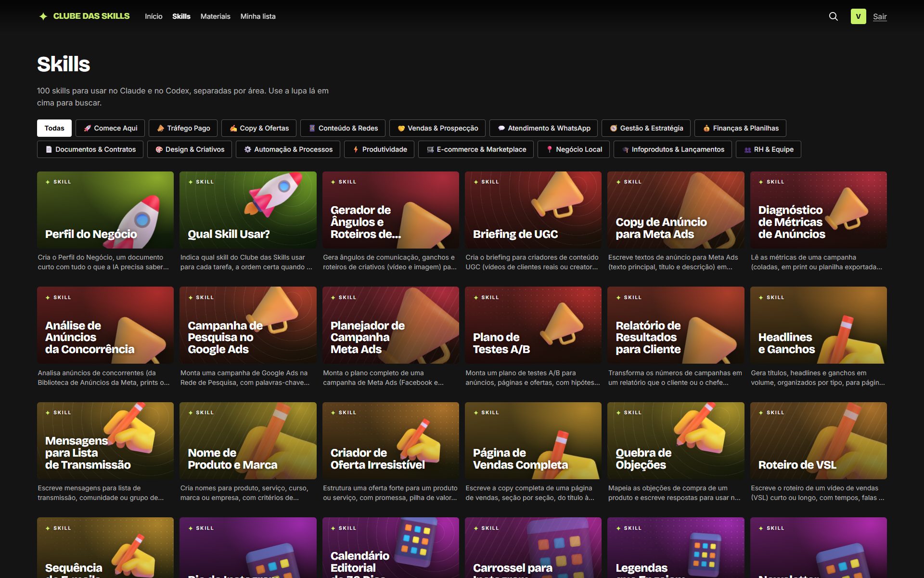Open the Qual Skill Usar? card
Image resolution: width=924 pixels, height=578 pixels.
[248, 210]
